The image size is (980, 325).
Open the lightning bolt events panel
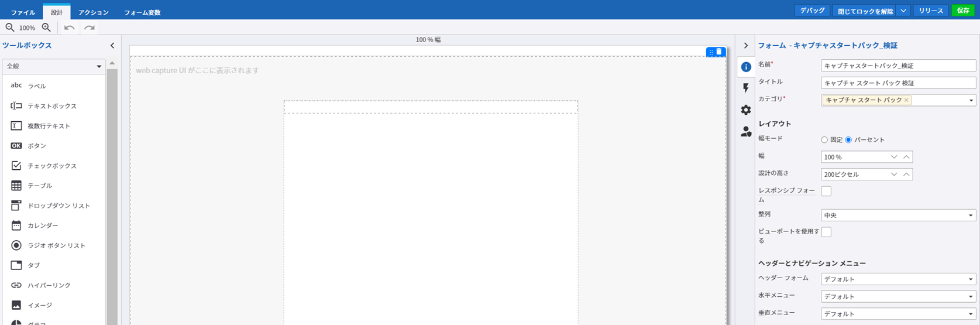point(745,88)
